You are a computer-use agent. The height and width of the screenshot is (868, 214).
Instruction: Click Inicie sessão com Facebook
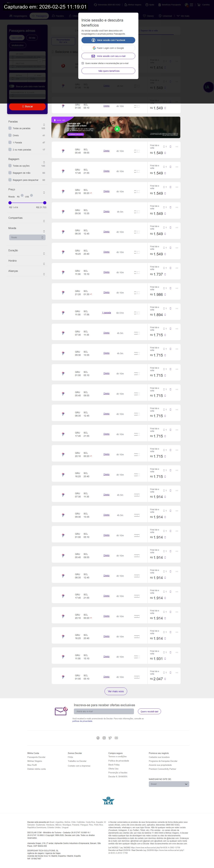coord(108,40)
